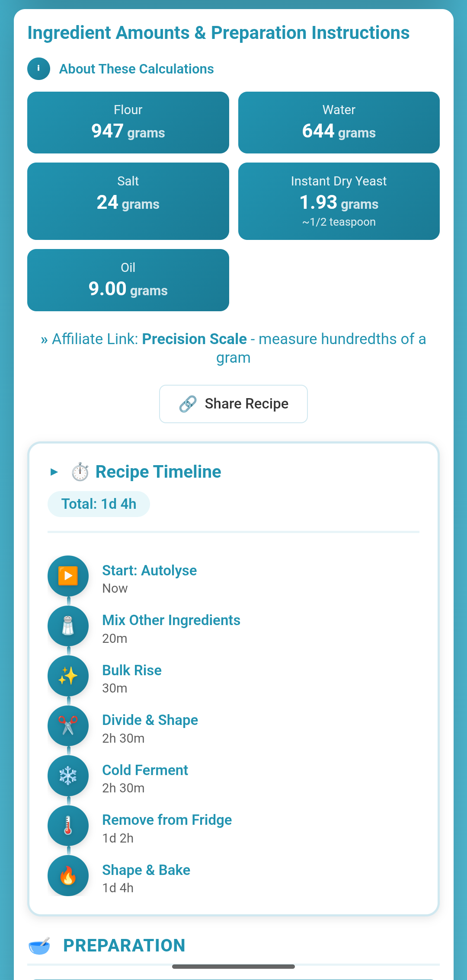Select the scissors icon for Divide & Shape
This screenshot has height=980, width=467.
click(68, 726)
